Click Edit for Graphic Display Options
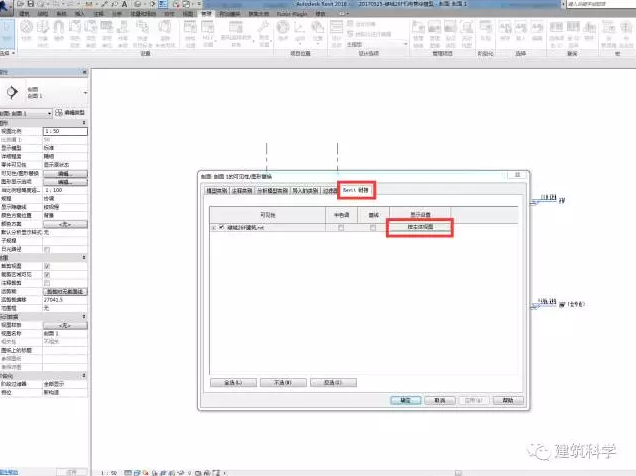Image resolution: width=636 pixels, height=476 pixels. (65, 182)
